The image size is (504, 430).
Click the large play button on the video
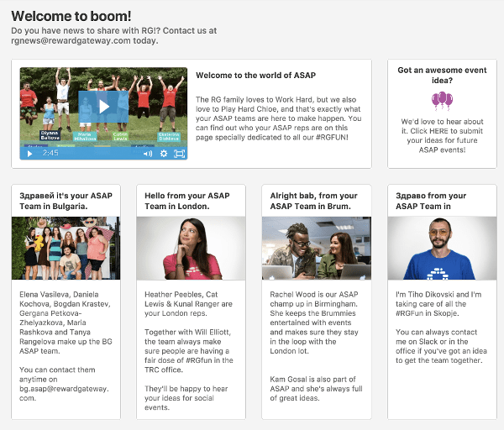point(103,106)
